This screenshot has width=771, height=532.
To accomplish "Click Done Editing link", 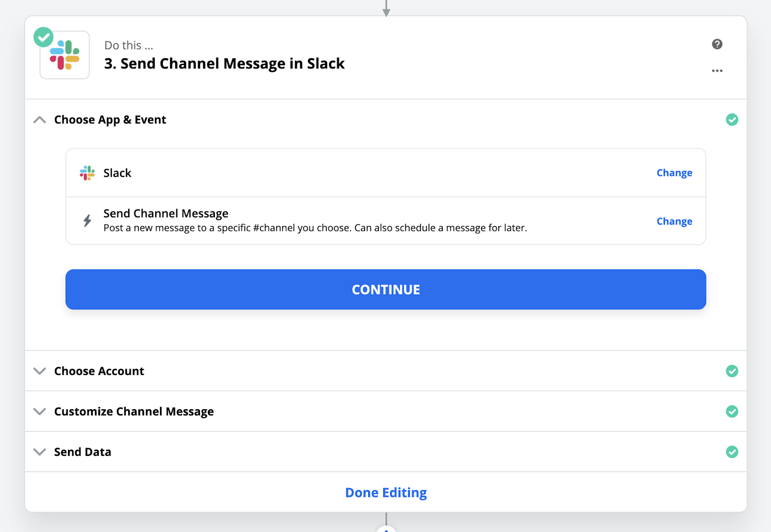I will (386, 492).
